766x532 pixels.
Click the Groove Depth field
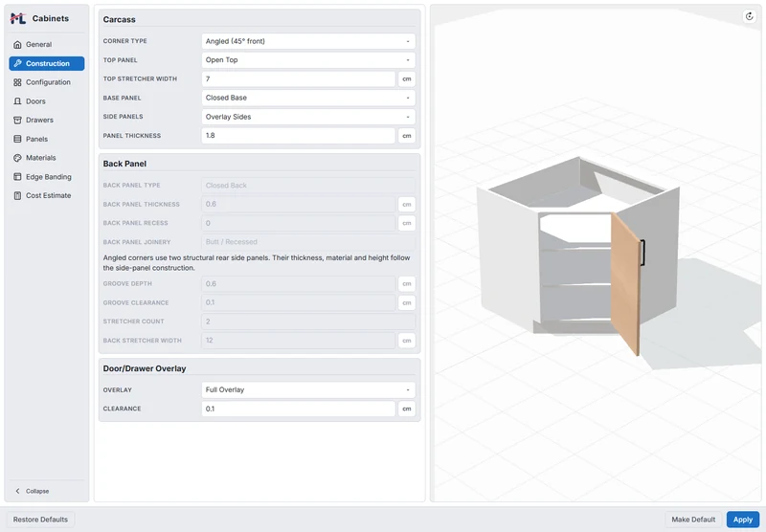click(x=298, y=283)
